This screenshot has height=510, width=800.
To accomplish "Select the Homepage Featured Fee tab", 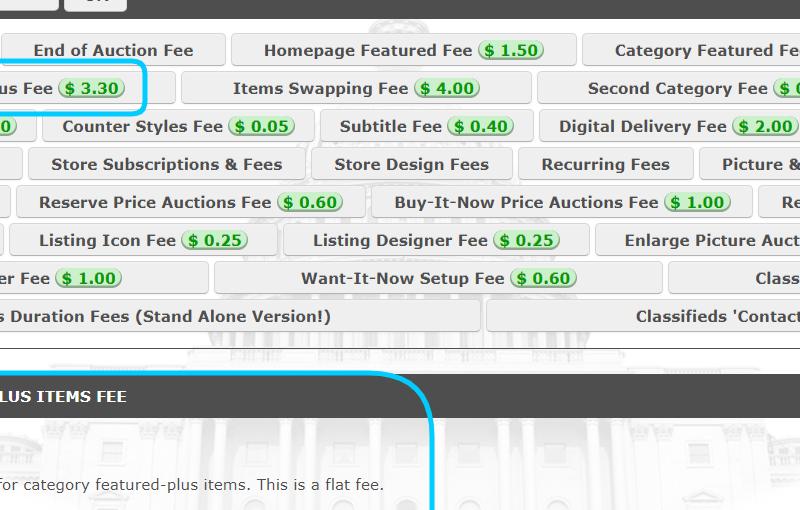I will click(x=404, y=50).
